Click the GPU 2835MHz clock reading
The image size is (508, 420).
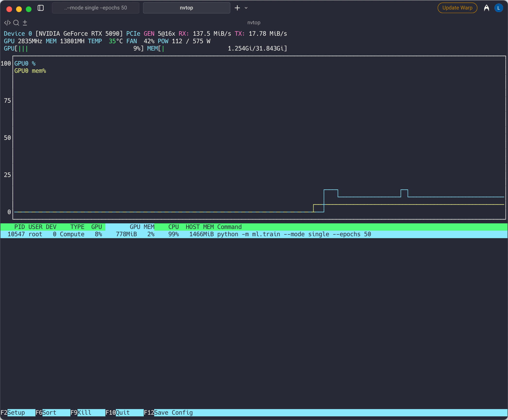(x=23, y=41)
